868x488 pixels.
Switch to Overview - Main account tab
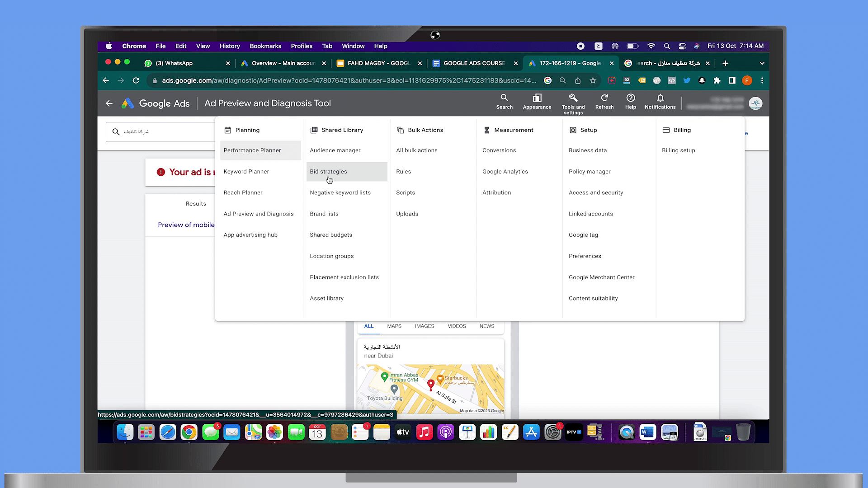tap(283, 63)
